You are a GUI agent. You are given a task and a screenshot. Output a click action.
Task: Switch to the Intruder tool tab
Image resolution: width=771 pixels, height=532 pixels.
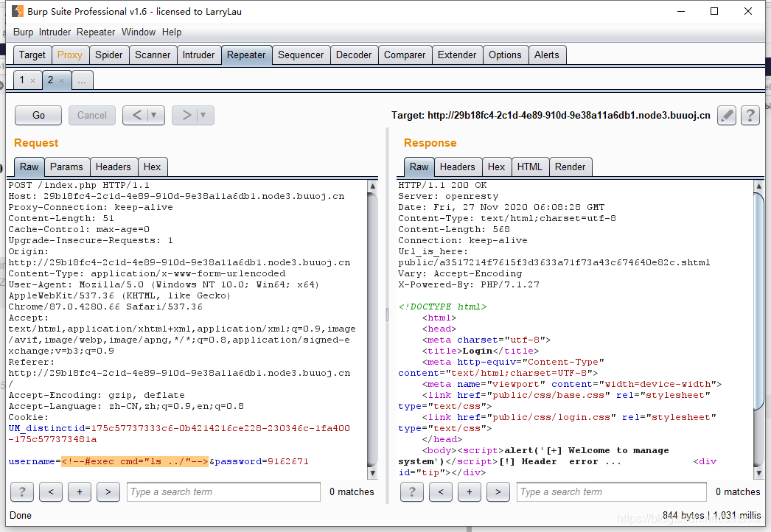[198, 55]
